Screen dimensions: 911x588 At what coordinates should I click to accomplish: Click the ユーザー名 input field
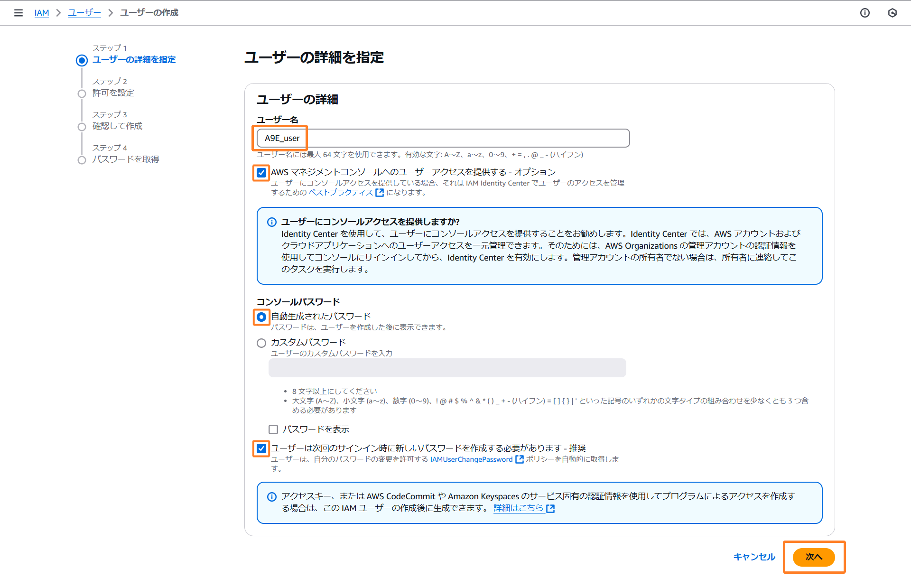(443, 138)
